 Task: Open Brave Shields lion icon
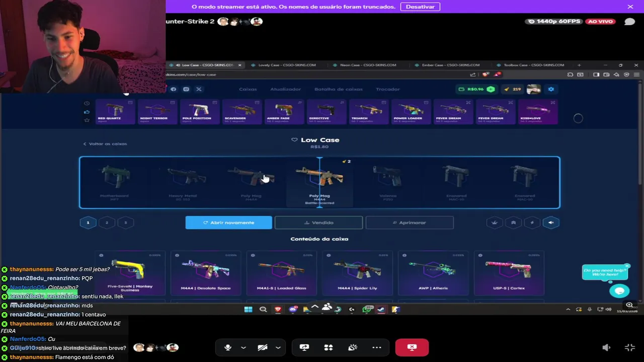[x=485, y=74]
